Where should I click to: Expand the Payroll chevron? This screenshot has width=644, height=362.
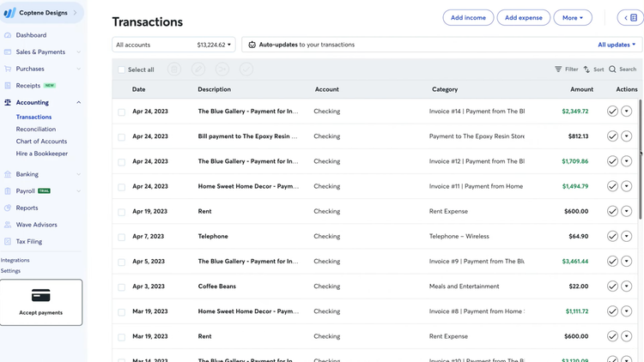78,191
